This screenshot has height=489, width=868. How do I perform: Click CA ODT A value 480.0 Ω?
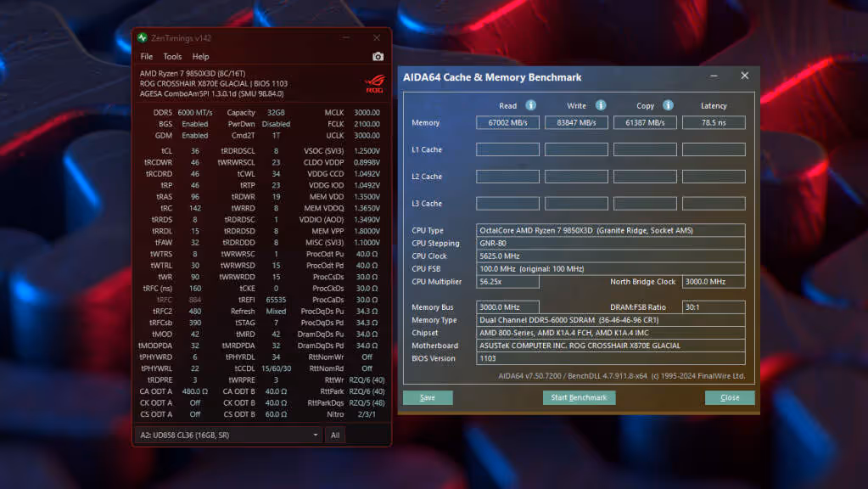195,391
